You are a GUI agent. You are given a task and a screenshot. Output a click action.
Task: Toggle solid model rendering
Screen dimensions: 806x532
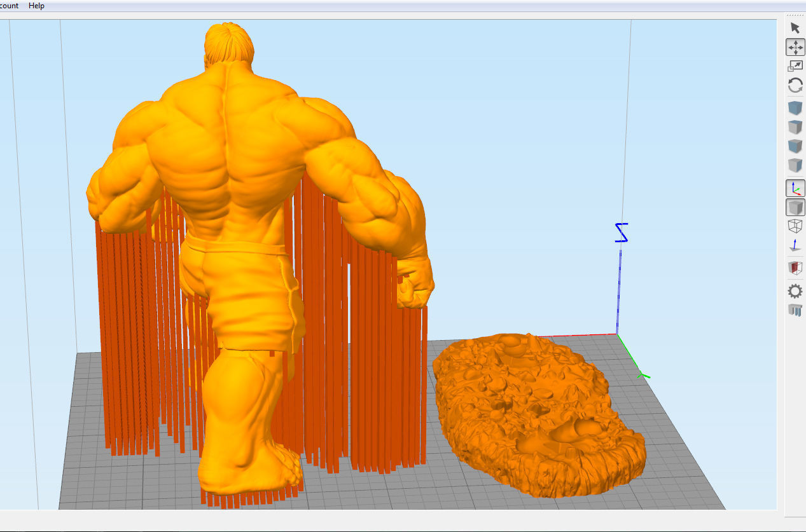795,207
